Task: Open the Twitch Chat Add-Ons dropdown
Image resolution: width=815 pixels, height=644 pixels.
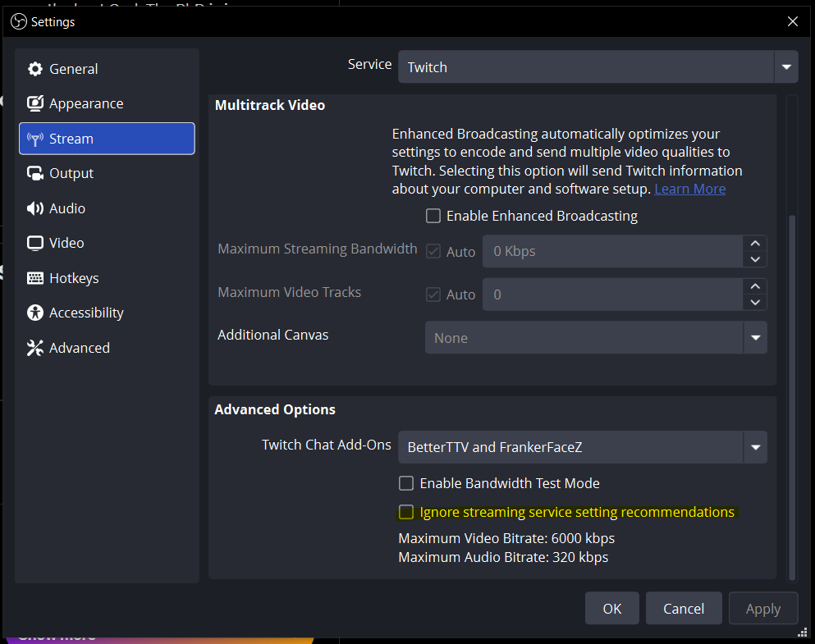Action: click(582, 446)
